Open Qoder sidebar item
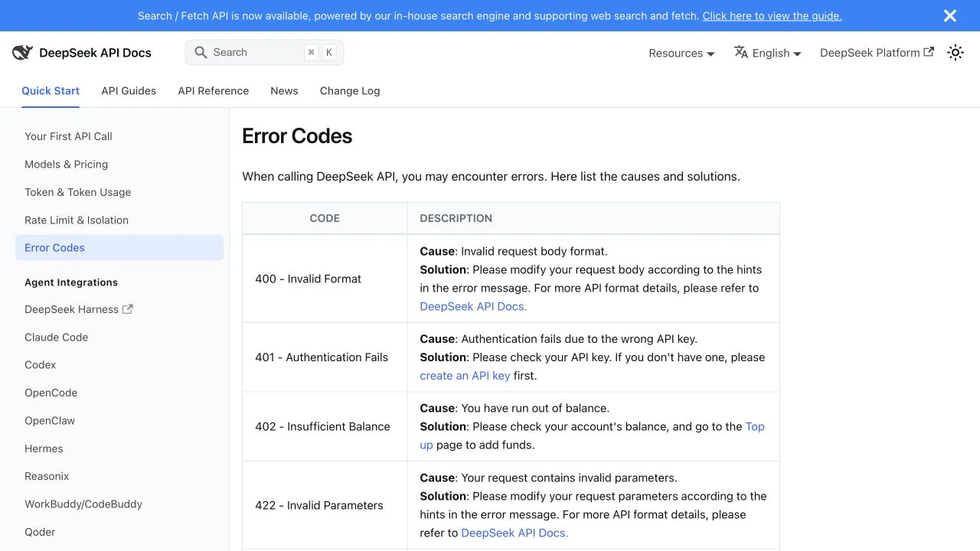Screen dimensions: 980x551 (x=119, y=532)
